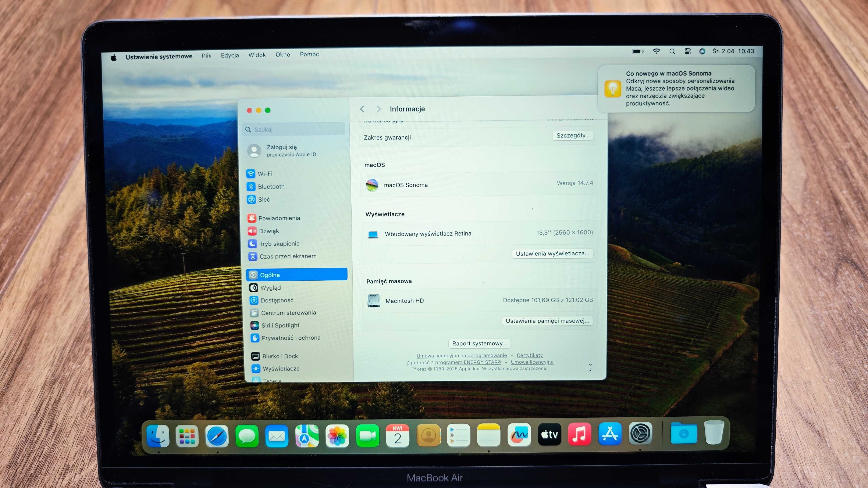This screenshot has width=868, height=488.
Task: Click System Settings icon in Dock
Action: click(x=640, y=433)
